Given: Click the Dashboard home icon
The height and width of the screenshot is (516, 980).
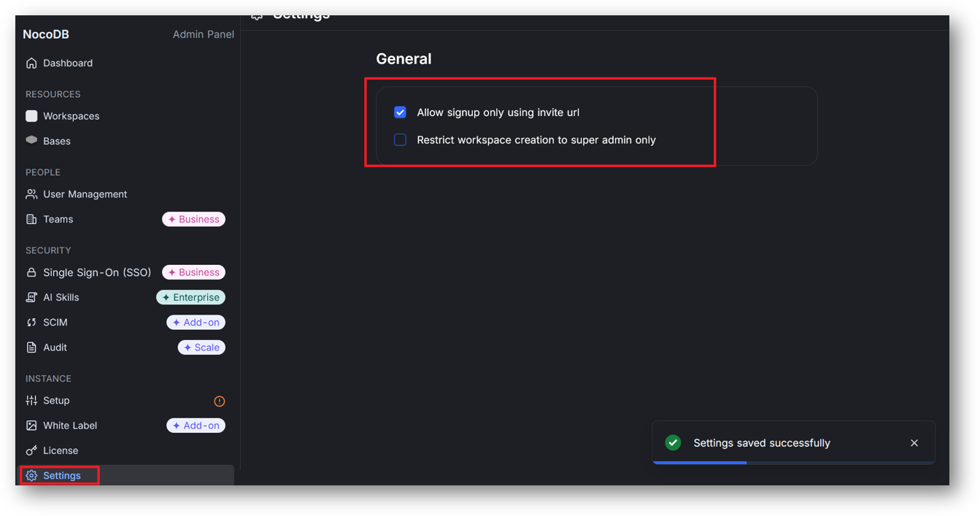Looking at the screenshot, I should (x=31, y=63).
